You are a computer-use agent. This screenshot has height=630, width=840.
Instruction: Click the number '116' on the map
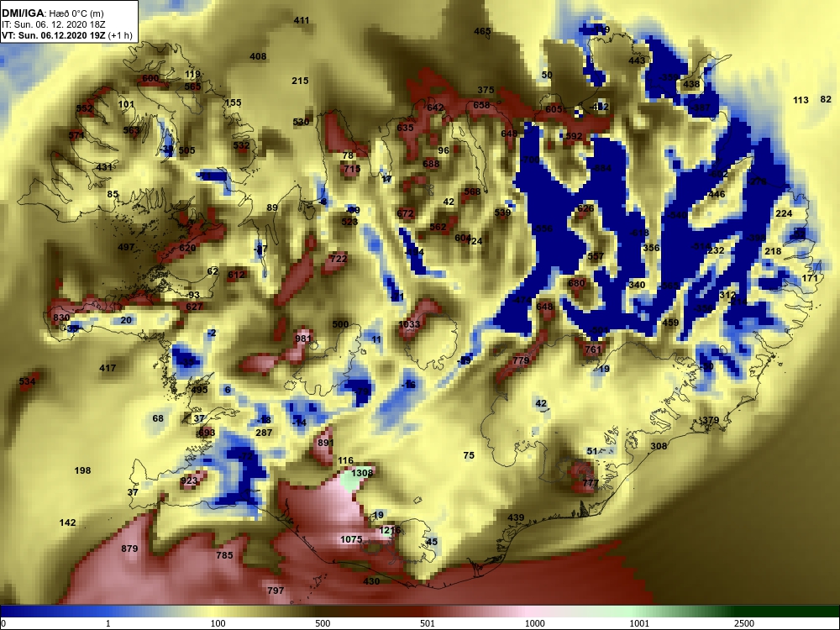[x=345, y=460]
